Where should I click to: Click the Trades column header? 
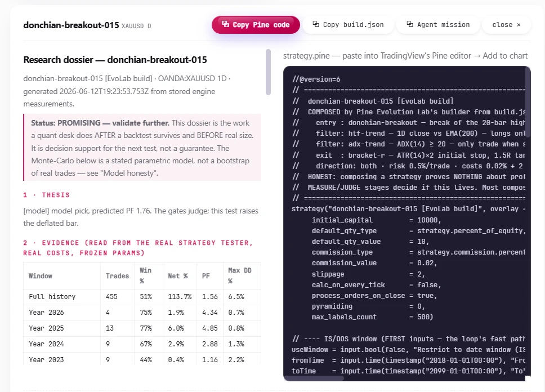pos(117,276)
